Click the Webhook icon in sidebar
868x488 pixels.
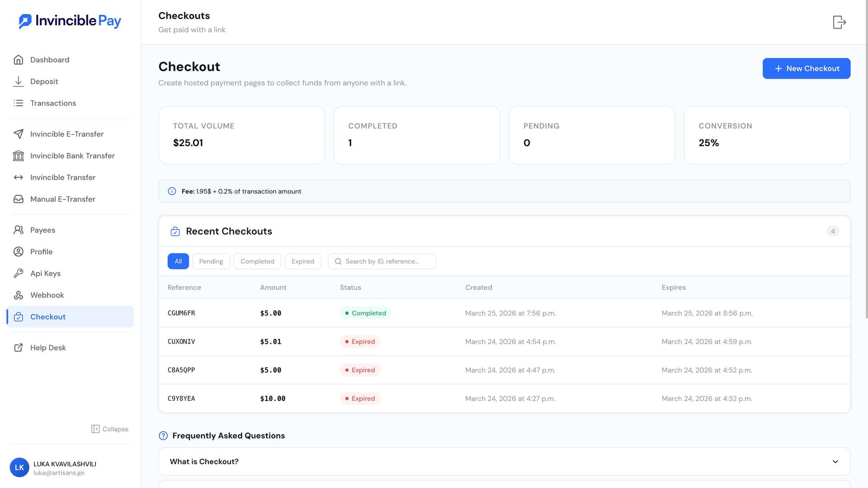click(x=19, y=295)
